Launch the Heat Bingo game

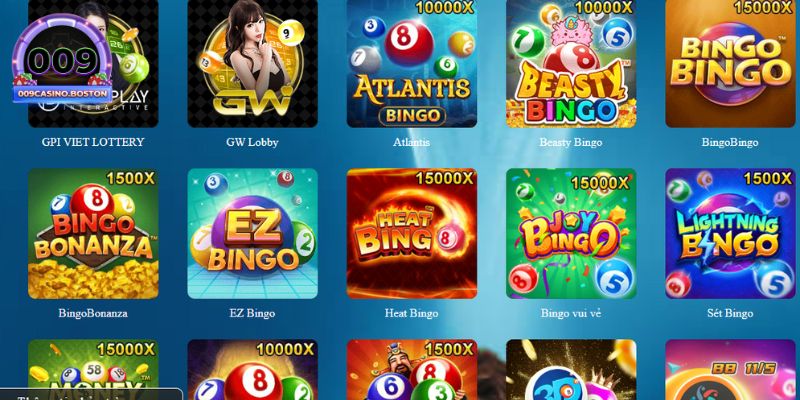[x=412, y=234]
